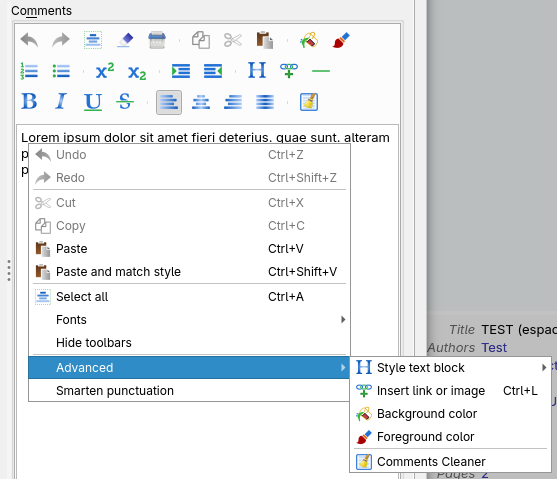Choose Comments Cleaner from Advanced submenu

pyautogui.click(x=450, y=462)
